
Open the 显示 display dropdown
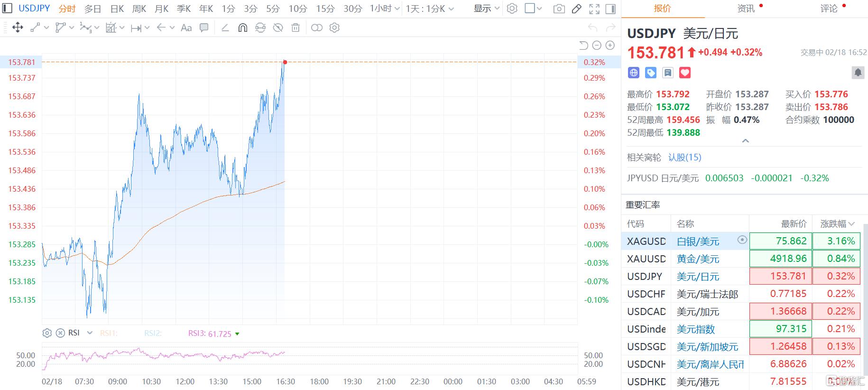[x=486, y=9]
